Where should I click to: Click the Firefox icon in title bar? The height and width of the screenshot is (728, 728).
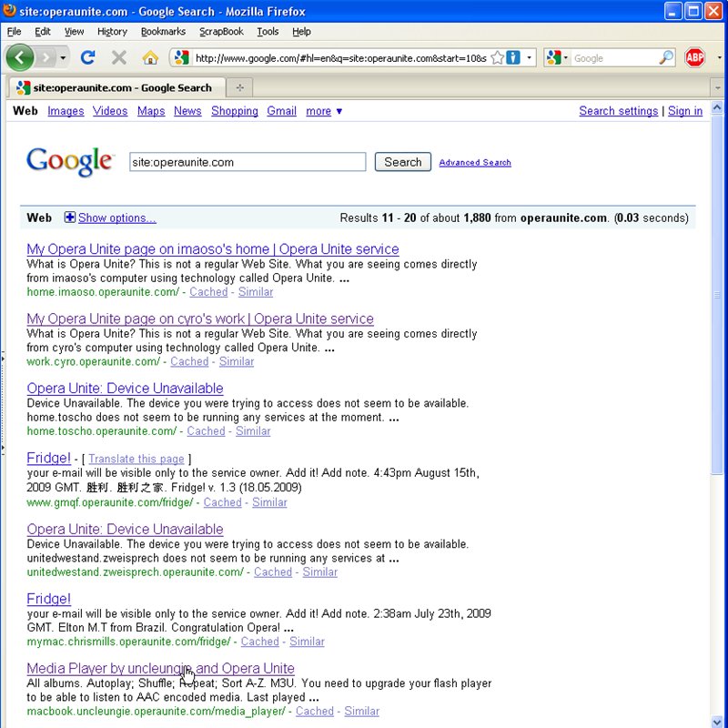click(x=9, y=10)
